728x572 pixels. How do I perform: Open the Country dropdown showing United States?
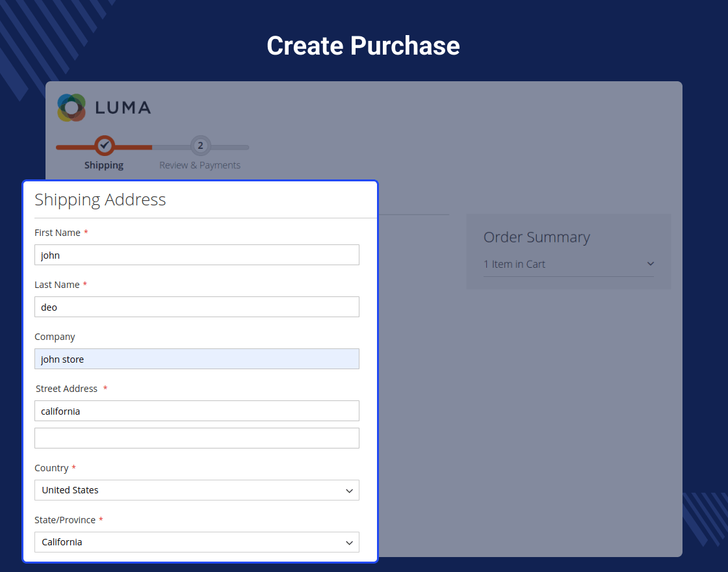point(197,490)
